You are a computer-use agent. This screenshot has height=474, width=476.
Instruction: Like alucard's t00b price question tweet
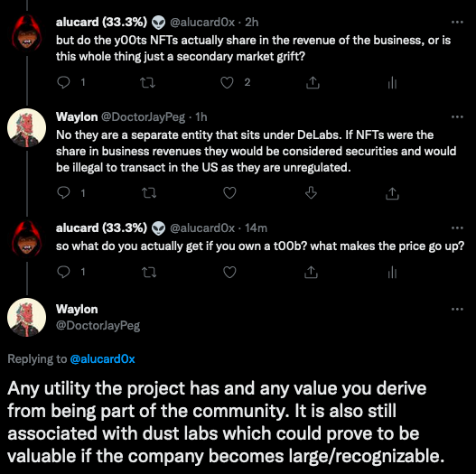[229, 272]
